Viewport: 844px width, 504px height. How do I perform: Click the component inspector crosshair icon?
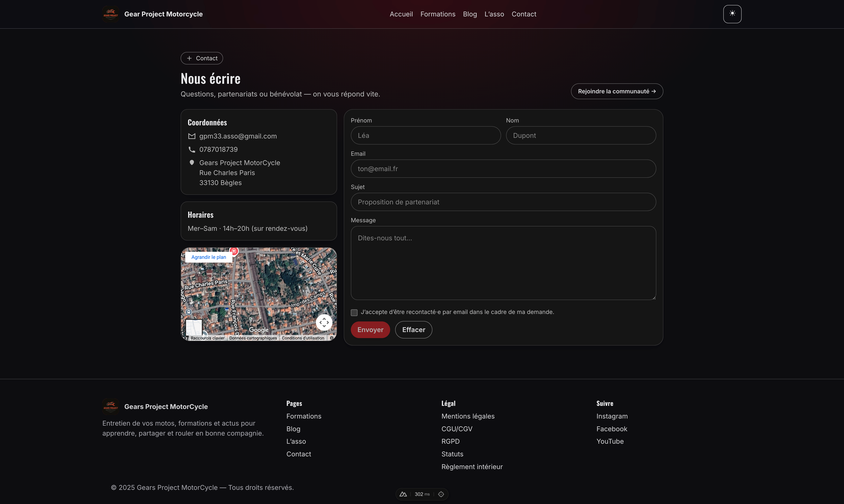pos(441,494)
